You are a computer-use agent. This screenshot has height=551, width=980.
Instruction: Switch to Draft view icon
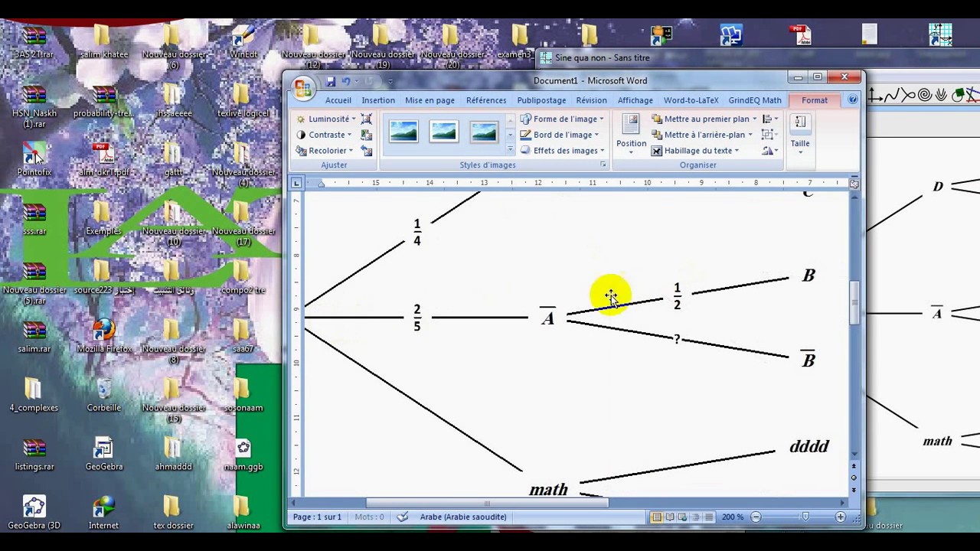pyautogui.click(x=708, y=517)
